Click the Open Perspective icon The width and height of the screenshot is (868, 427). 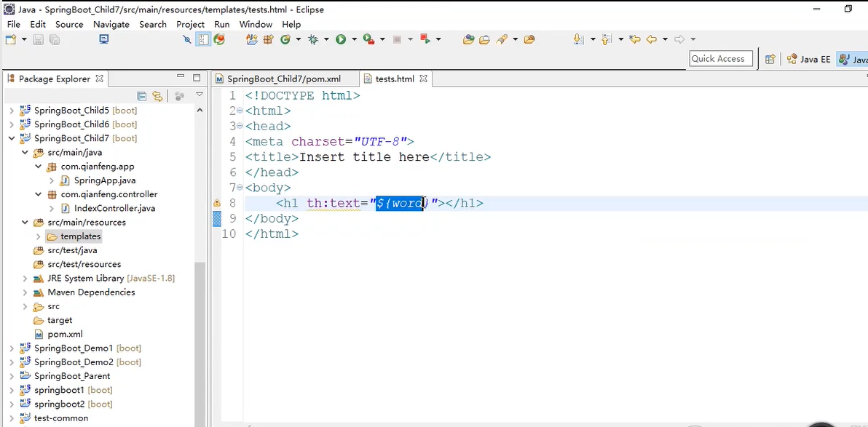770,59
